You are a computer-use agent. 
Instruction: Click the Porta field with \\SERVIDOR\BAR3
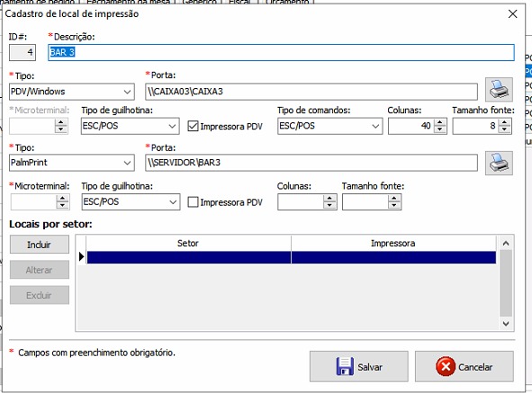[311, 163]
